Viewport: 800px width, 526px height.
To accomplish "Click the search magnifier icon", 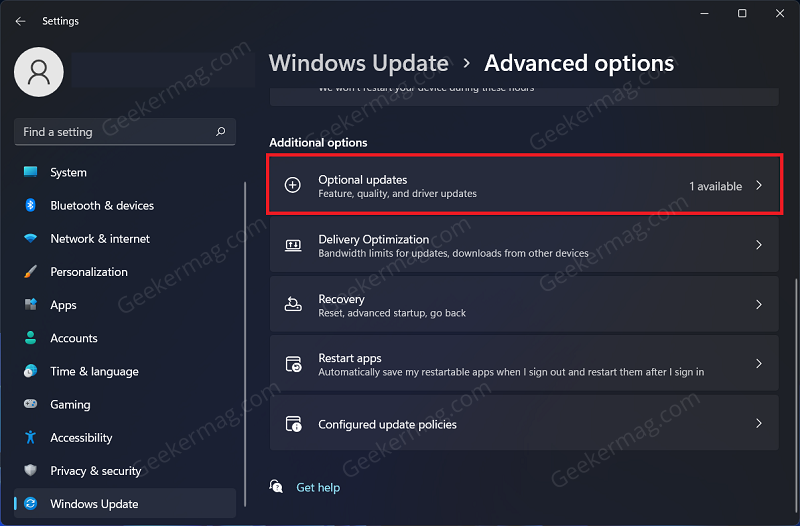I will point(220,132).
